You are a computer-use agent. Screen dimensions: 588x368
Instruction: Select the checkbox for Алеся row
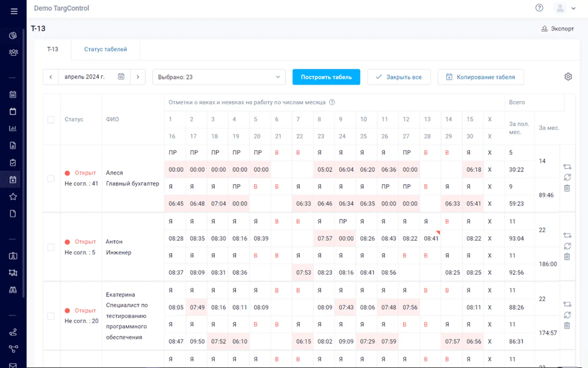pyautogui.click(x=51, y=178)
